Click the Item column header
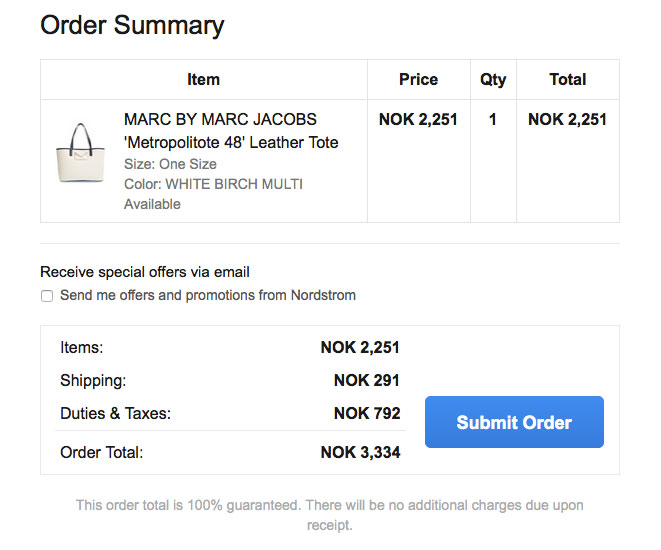The height and width of the screenshot is (550, 661). tap(204, 80)
